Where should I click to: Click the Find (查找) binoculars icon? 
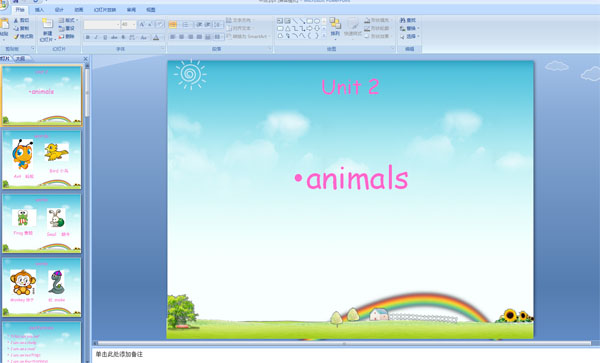point(403,20)
